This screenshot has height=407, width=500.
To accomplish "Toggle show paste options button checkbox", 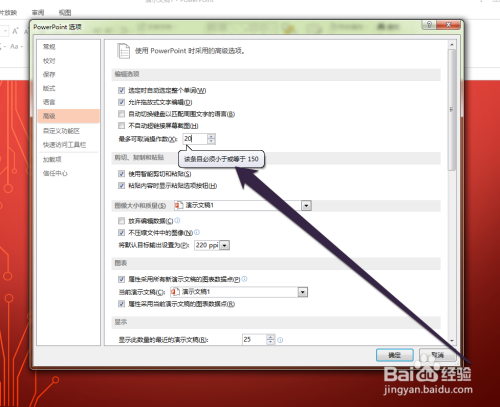I will [121, 186].
